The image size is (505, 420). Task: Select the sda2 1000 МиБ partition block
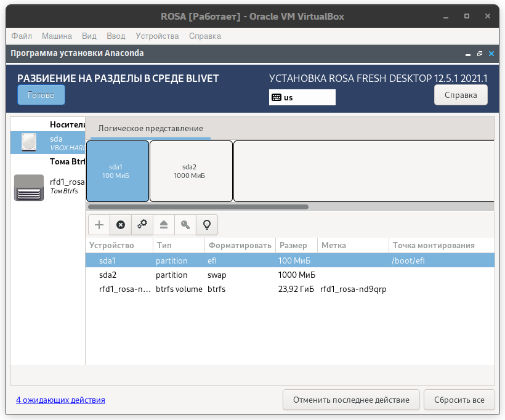191,171
